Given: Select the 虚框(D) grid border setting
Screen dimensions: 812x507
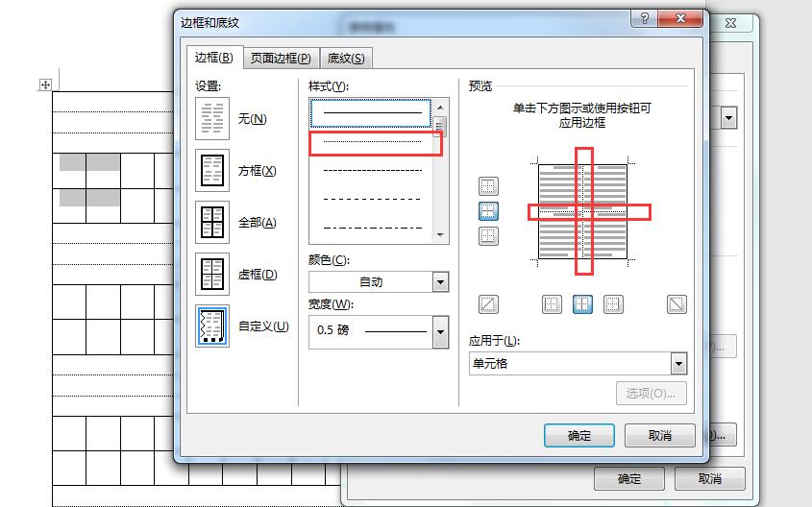Looking at the screenshot, I should [212, 274].
